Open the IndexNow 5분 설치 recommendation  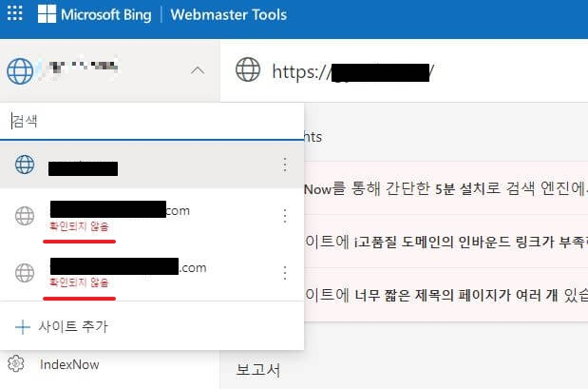click(446, 188)
